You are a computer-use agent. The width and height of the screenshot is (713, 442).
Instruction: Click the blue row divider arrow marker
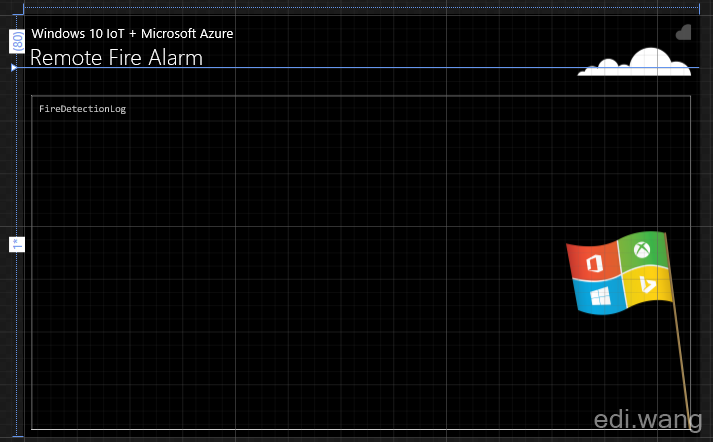(14, 68)
